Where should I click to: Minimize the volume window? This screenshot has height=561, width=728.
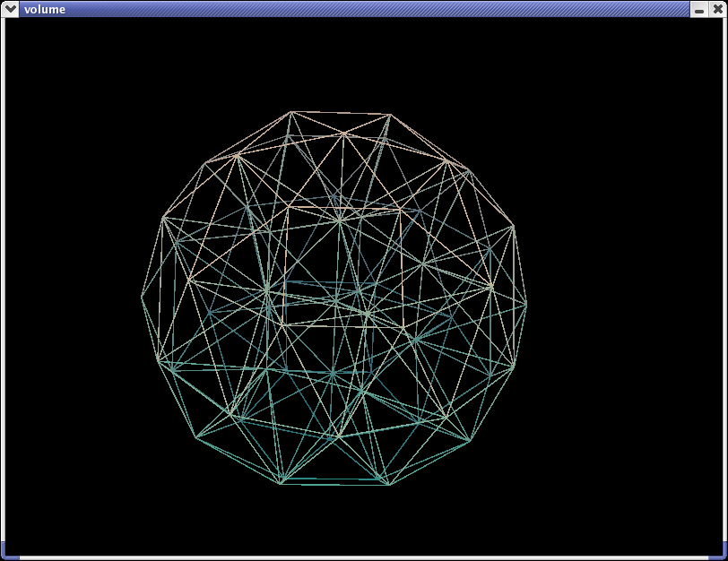point(699,9)
